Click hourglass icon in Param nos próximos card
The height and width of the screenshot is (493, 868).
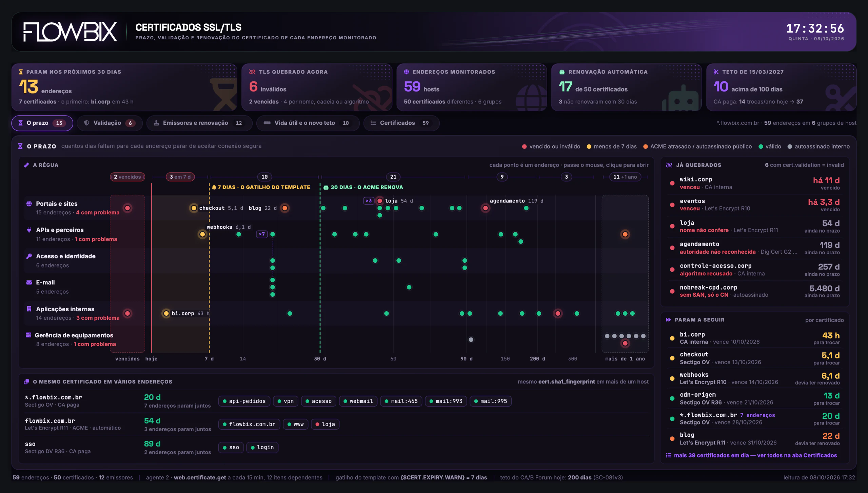point(21,72)
